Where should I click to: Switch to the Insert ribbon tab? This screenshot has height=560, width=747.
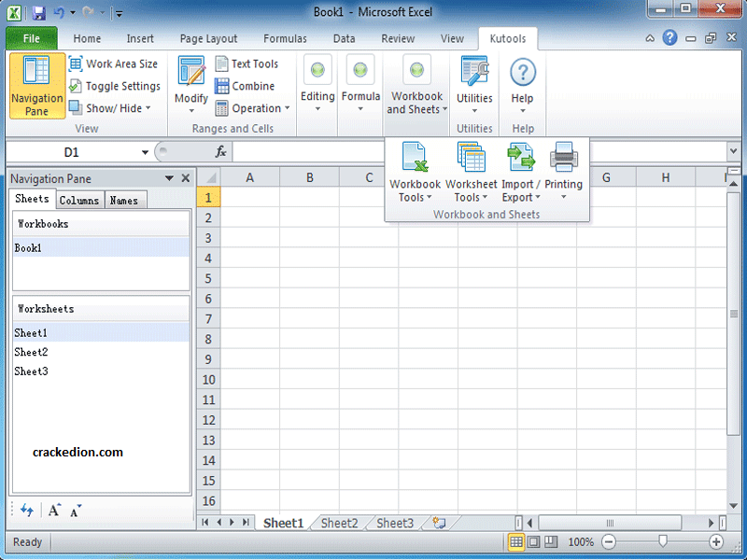pyautogui.click(x=140, y=38)
